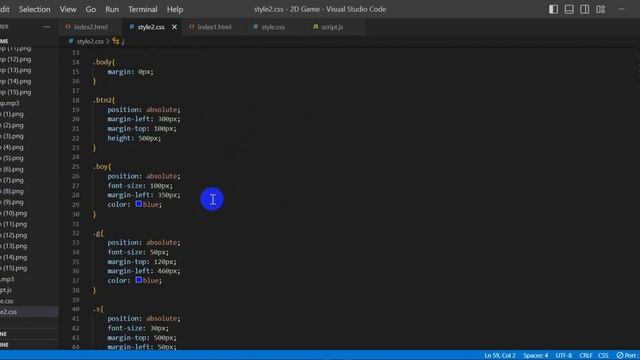The width and height of the screenshot is (640, 360).
Task: Toggle the bottom Panel layout icon
Action: (x=569, y=9)
